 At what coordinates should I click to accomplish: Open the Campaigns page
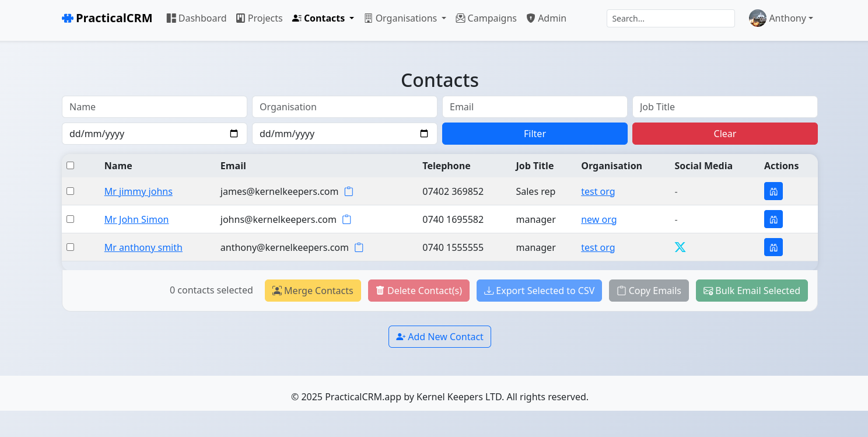coord(487,18)
